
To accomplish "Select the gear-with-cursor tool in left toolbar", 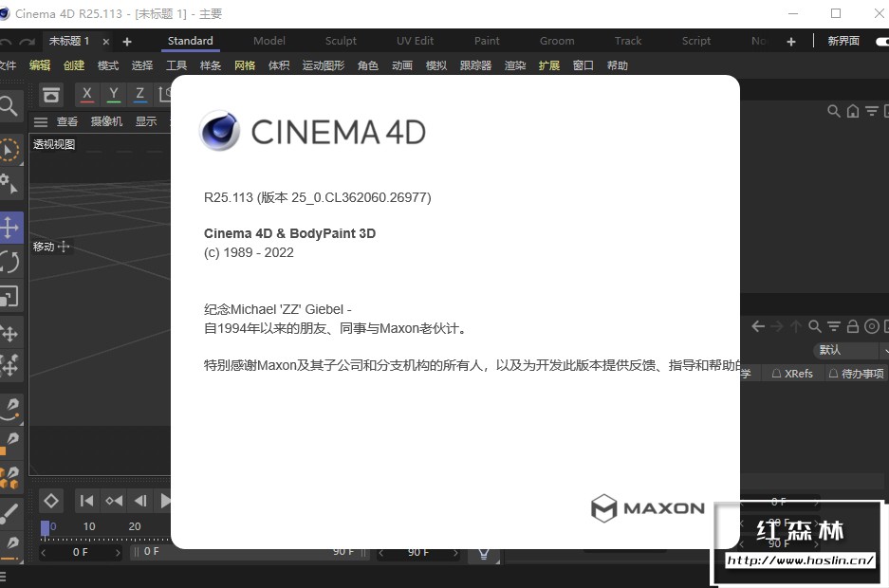I will click(x=9, y=184).
